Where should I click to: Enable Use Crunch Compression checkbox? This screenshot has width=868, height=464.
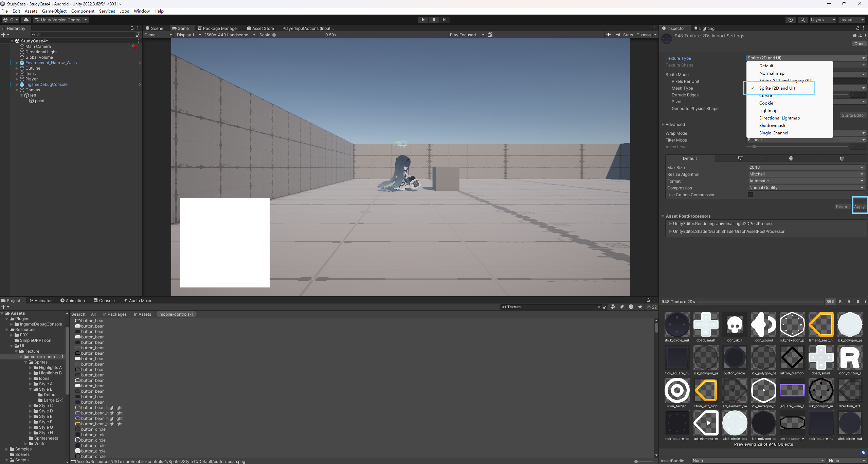(x=751, y=194)
